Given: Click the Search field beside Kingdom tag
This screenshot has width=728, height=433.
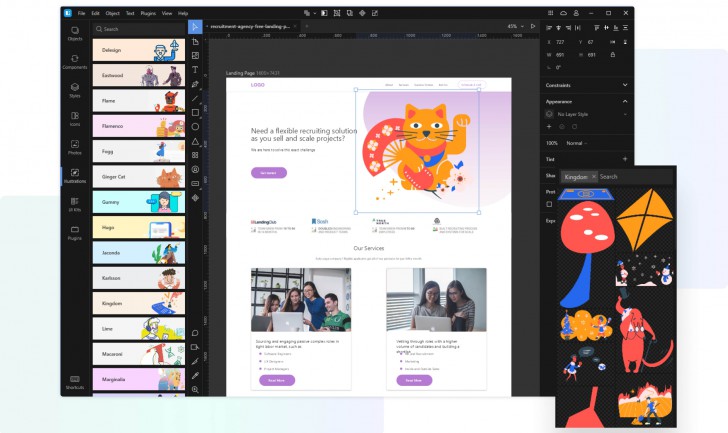Looking at the screenshot, I should [x=635, y=177].
